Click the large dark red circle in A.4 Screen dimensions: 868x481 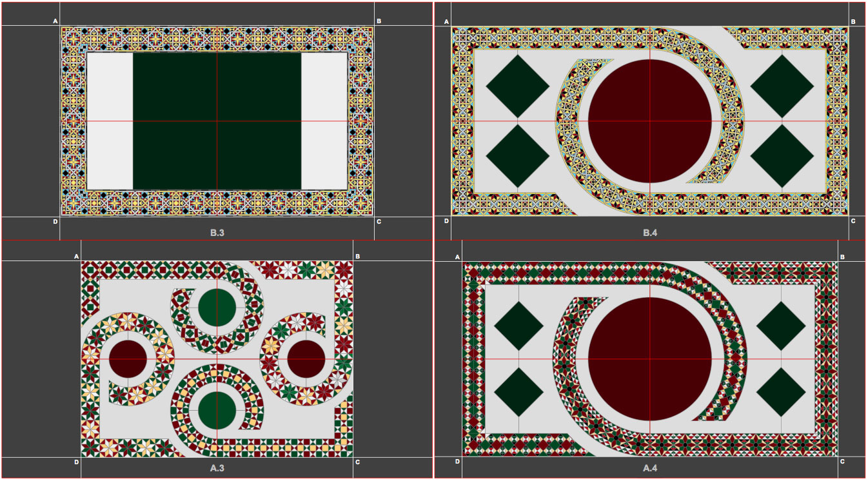650,359
